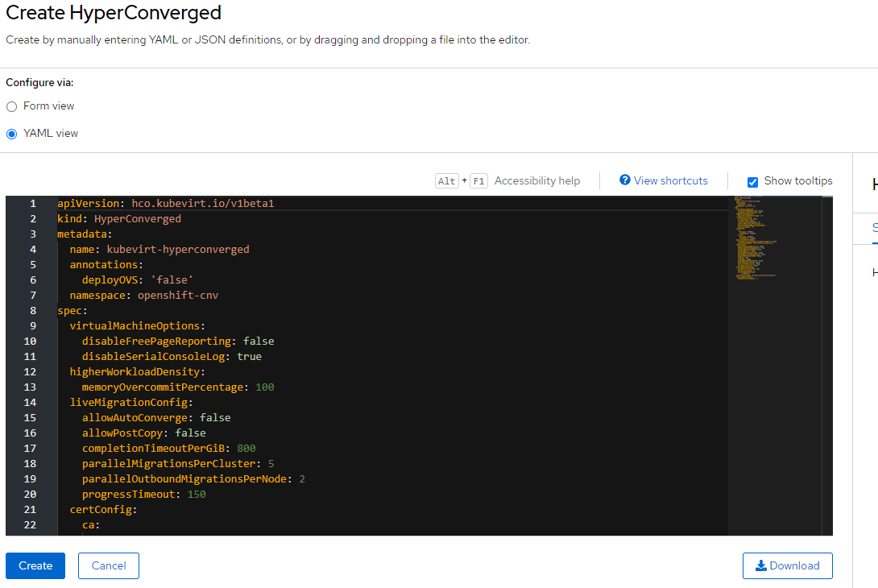Click the completionTimeoutPerGiB value 800
Screen dimensions: 878x588
point(246,449)
